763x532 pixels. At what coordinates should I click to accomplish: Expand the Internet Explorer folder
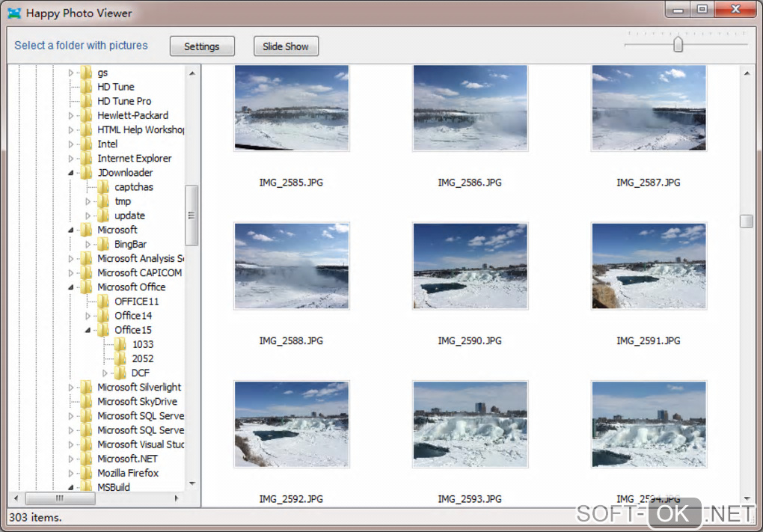(x=71, y=158)
